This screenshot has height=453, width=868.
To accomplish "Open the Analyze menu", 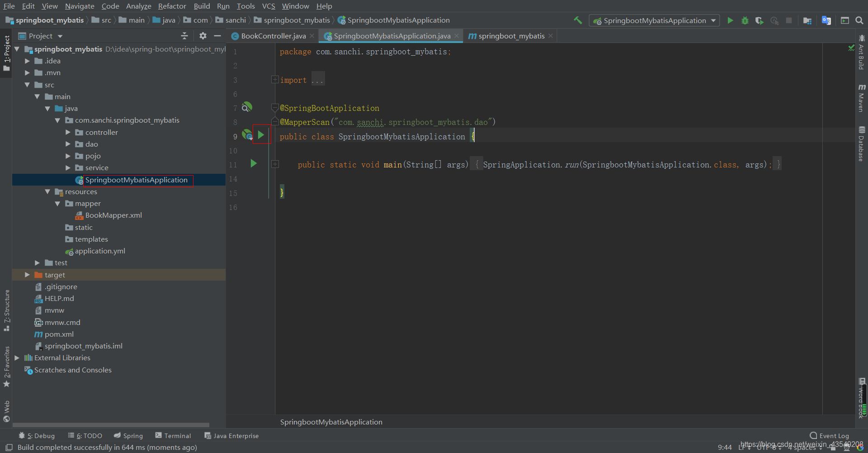I will (x=138, y=6).
